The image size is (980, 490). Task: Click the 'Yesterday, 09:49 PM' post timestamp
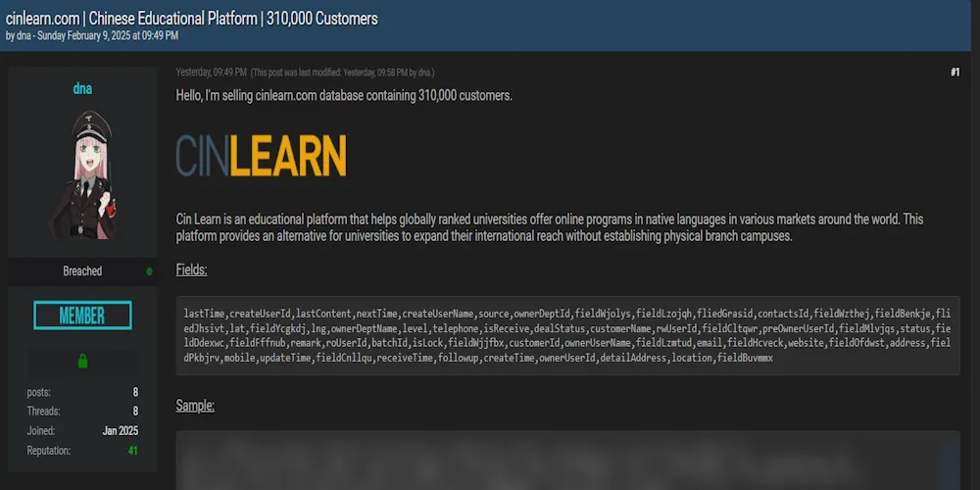point(212,73)
